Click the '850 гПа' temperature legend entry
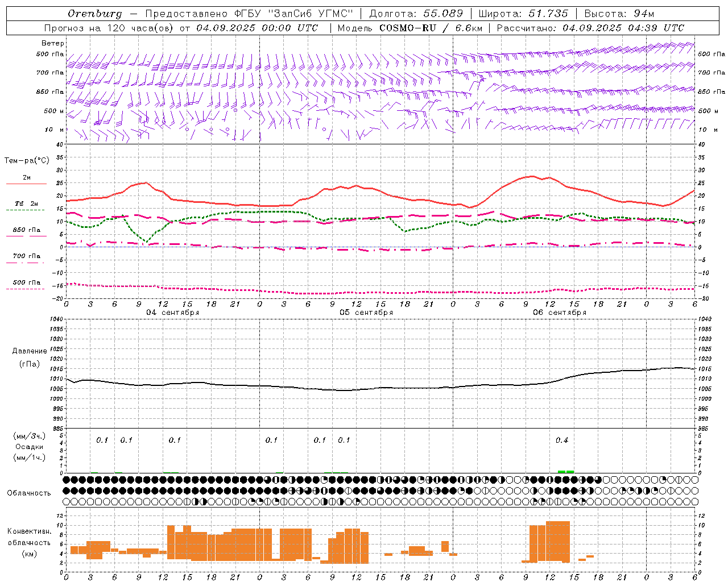728x582 pixels. [27, 230]
